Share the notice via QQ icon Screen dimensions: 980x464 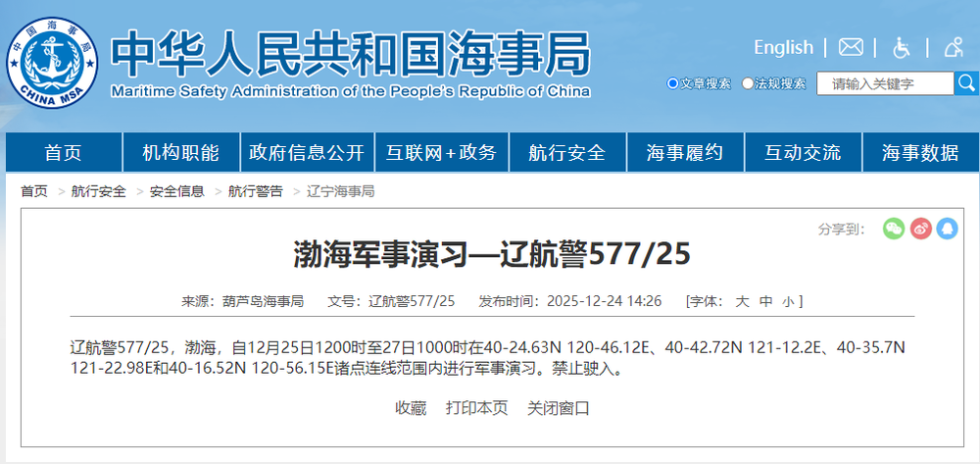point(947,229)
